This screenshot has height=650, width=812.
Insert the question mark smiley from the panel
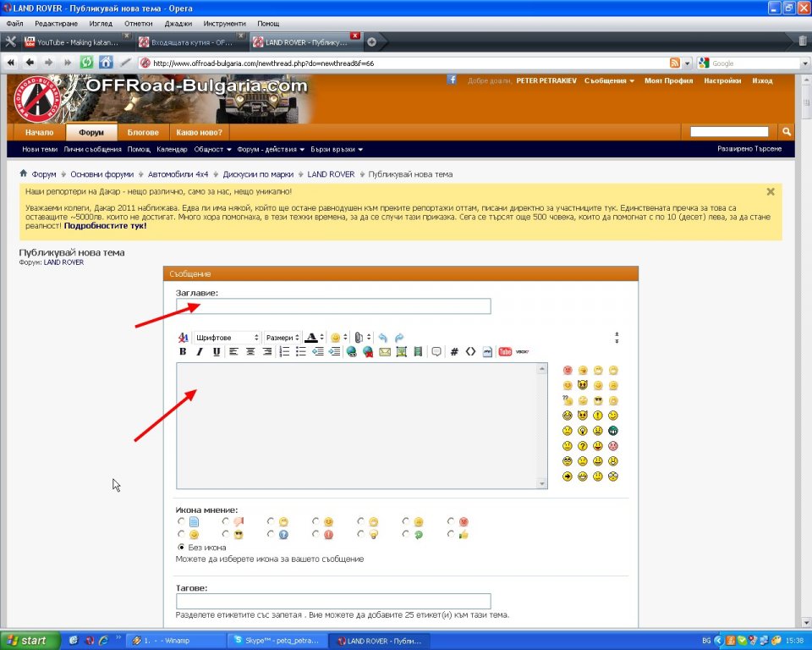click(x=583, y=446)
